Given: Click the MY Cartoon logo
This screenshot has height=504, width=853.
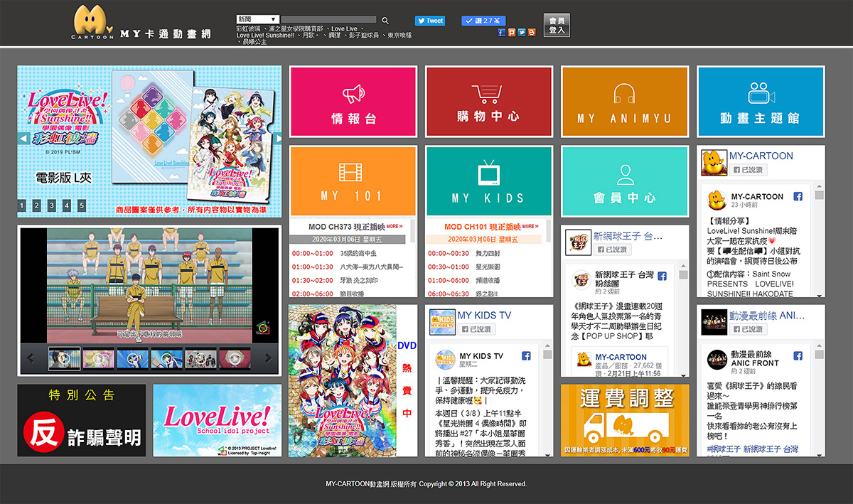Looking at the screenshot, I should pyautogui.click(x=92, y=22).
